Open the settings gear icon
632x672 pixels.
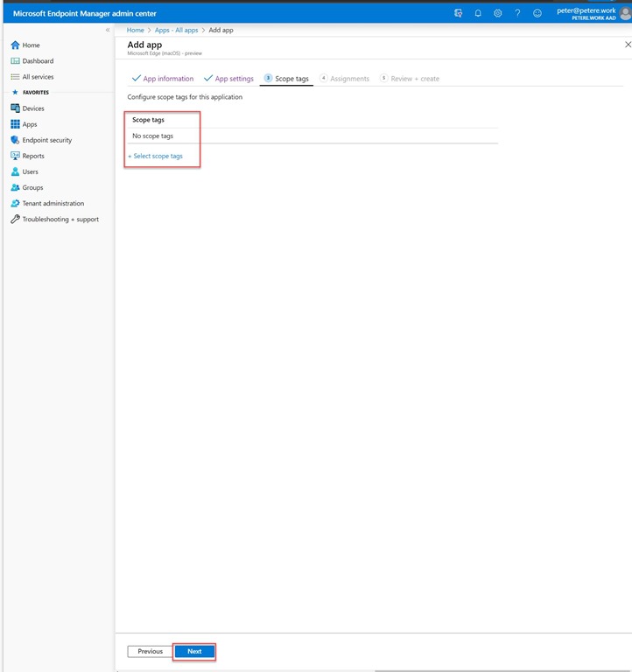[497, 13]
